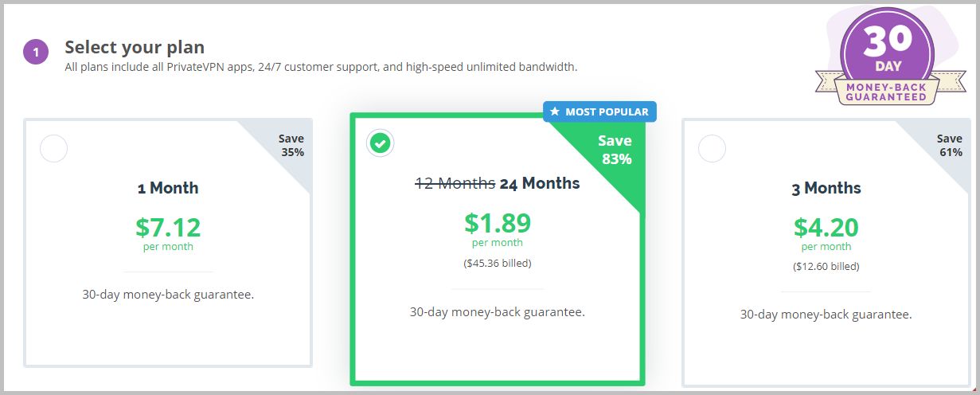Screen dimensions: 980x395
Task: Click the Most Popular star badge
Action: coord(600,111)
